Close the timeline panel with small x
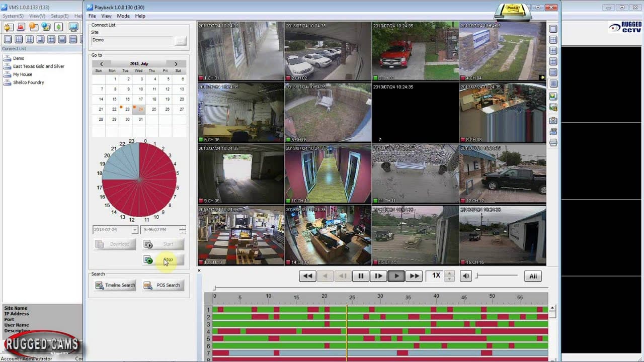 pyautogui.click(x=199, y=270)
